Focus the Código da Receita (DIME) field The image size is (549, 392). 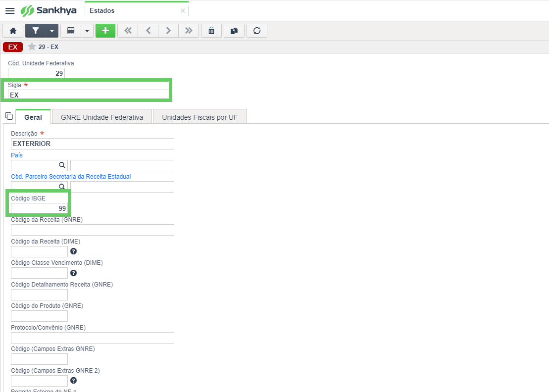point(39,251)
